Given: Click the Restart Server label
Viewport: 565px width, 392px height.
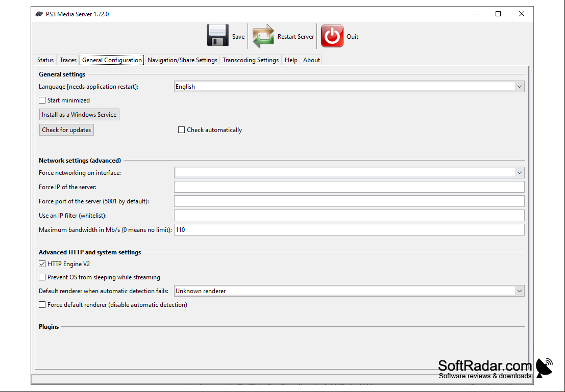Looking at the screenshot, I should [x=296, y=36].
